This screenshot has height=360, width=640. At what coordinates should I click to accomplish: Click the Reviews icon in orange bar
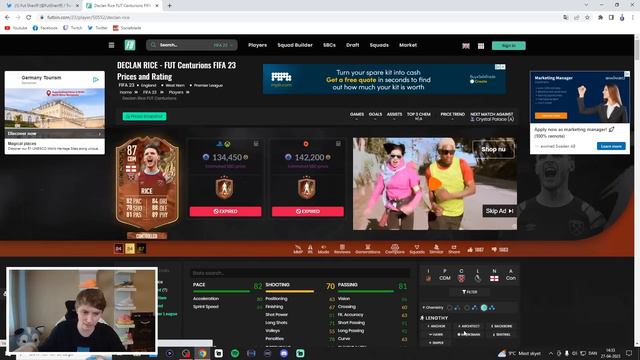[x=342, y=249]
